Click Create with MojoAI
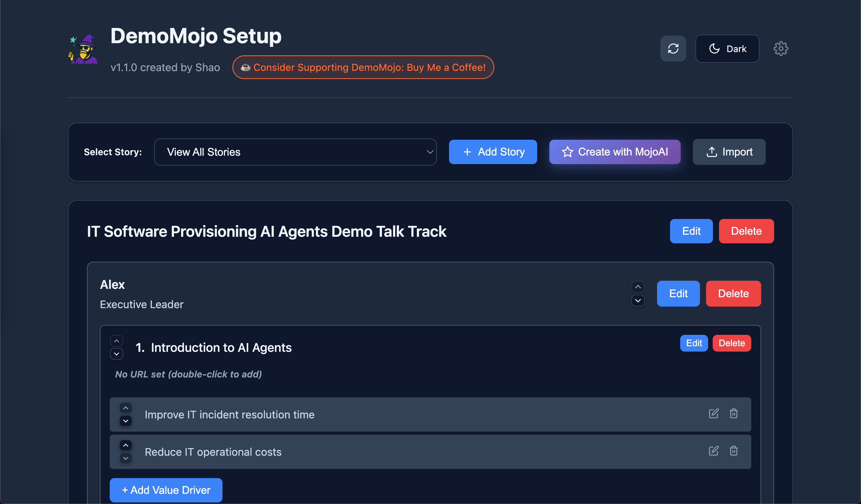861x504 pixels. 614,152
